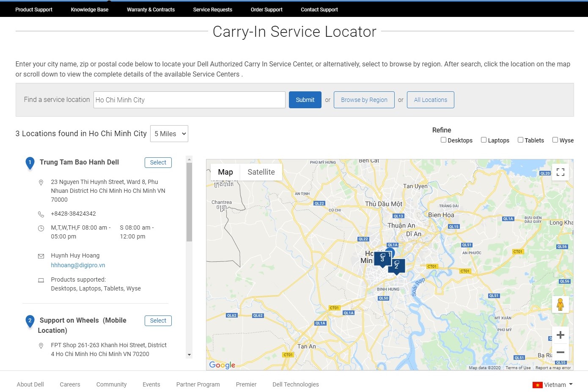Check the Wyse filter
Image resolution: width=588 pixels, height=392 pixels.
[555, 140]
